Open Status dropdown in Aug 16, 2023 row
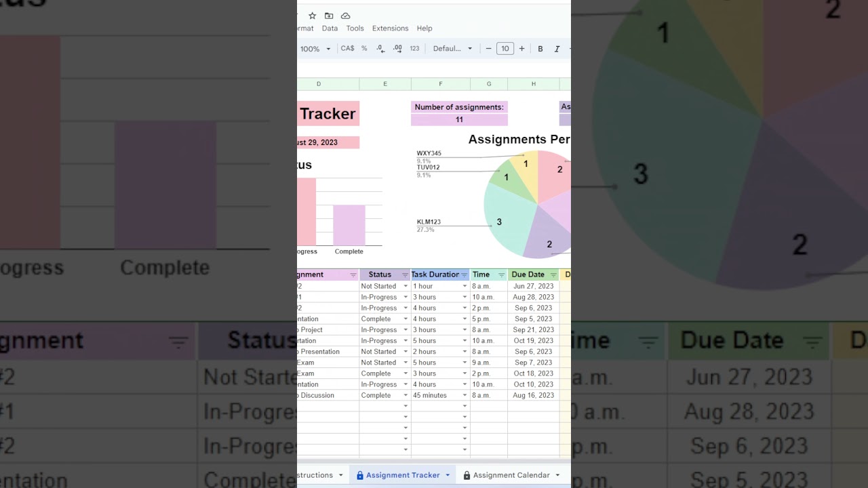 (406, 396)
